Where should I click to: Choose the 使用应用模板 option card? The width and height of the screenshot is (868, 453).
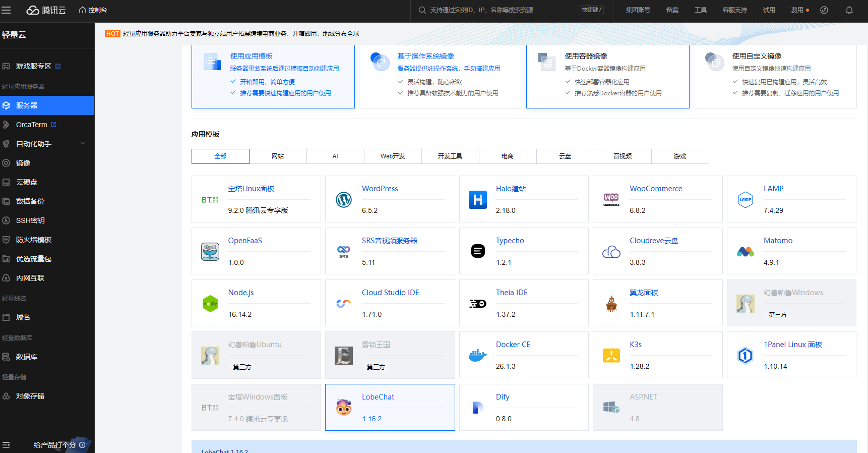pos(273,77)
